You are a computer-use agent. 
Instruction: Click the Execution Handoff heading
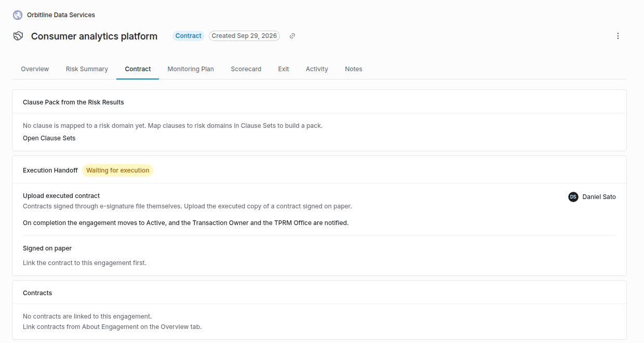(50, 170)
